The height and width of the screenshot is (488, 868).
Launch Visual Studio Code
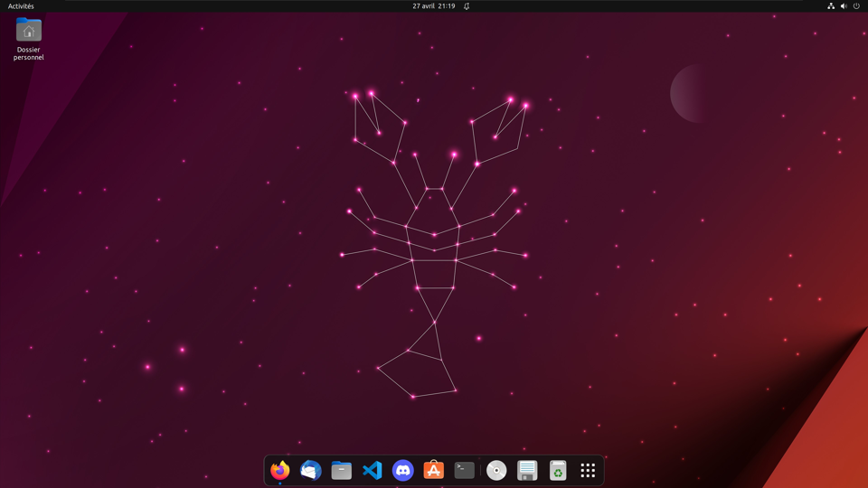pyautogui.click(x=372, y=470)
